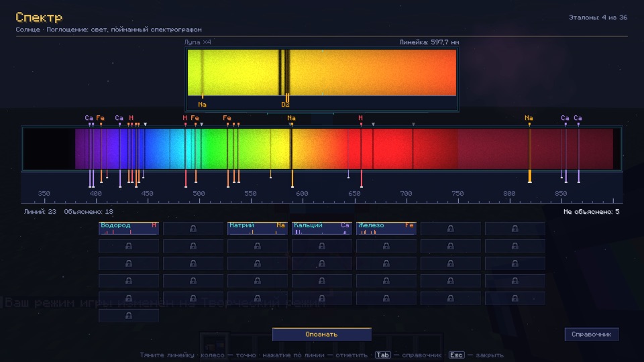Click the locked slot right after Железо card
Image resolution: width=644 pixels, height=362 pixels.
451,229
